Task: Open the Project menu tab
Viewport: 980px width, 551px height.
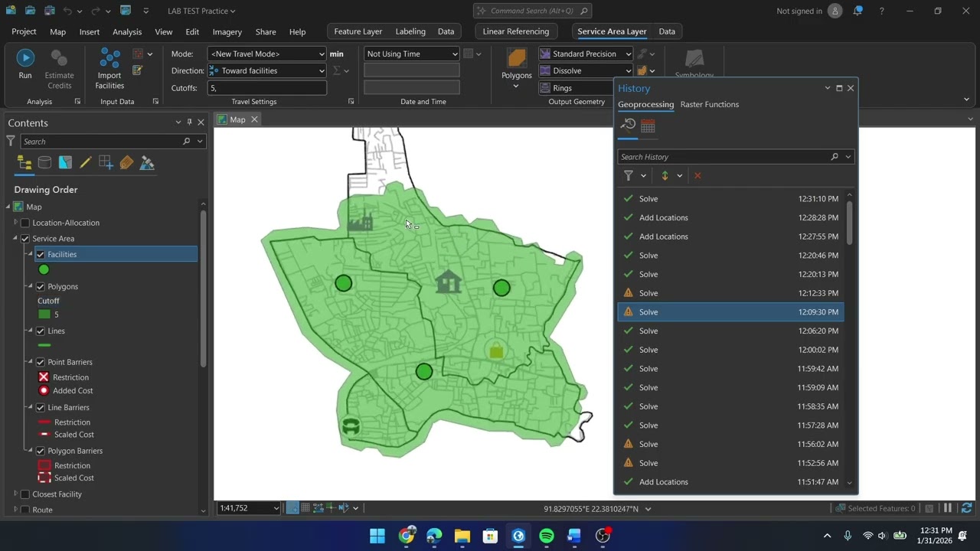Action: coord(24,31)
